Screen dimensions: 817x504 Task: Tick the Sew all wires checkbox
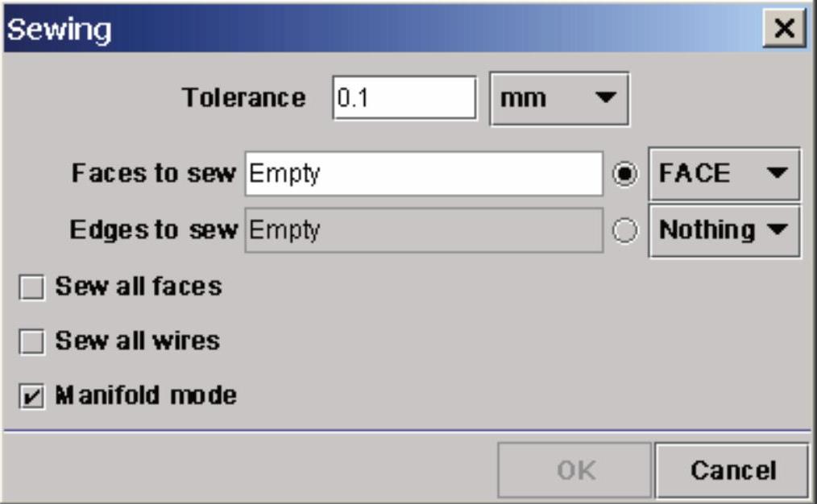point(32,342)
